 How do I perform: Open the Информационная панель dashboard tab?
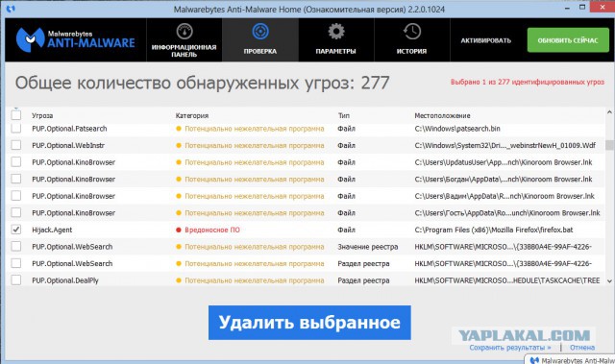184,40
